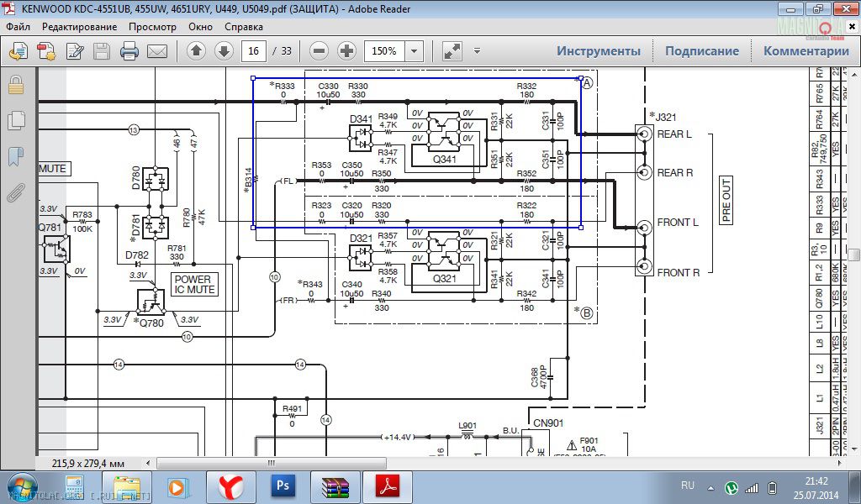Click the RU language indicator
Screen dimensions: 861x504
(688, 486)
